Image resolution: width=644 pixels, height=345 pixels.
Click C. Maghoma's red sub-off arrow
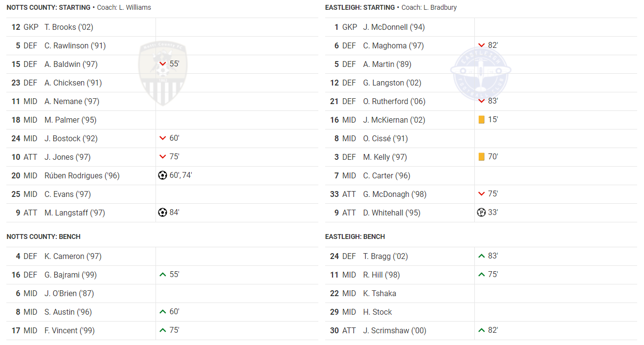point(482,45)
